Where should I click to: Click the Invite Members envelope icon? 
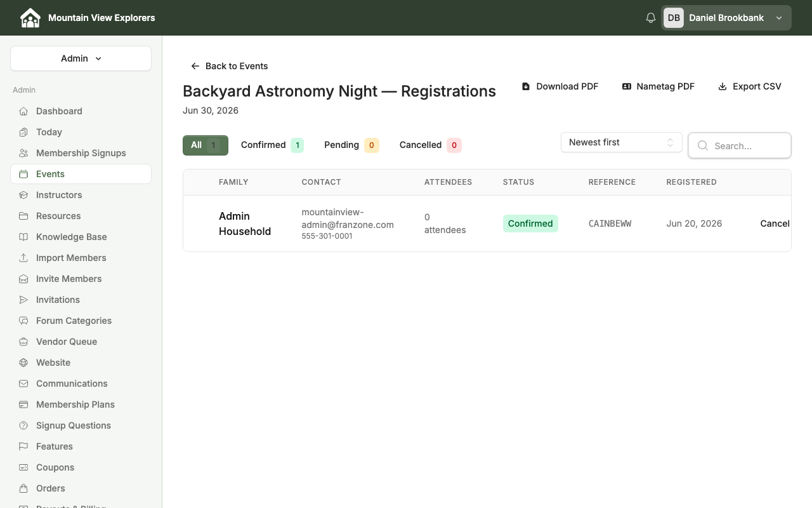(23, 279)
